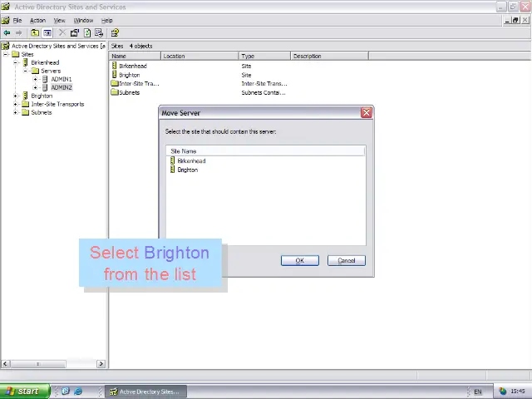
Task: Click the Location column header
Action: (x=199, y=56)
